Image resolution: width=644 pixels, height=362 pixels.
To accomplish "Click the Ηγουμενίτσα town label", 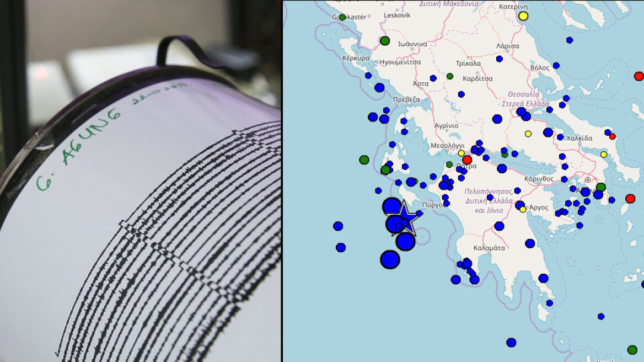I will click(x=400, y=62).
